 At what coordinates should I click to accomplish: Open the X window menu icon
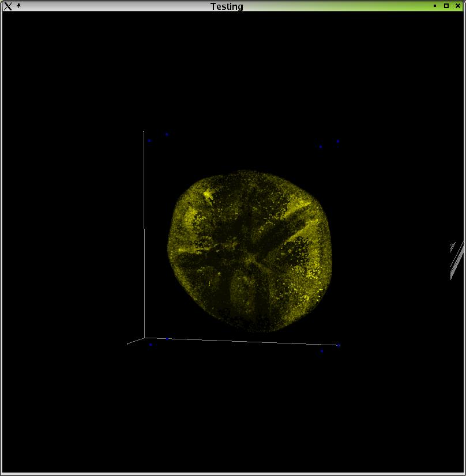click(x=8, y=6)
